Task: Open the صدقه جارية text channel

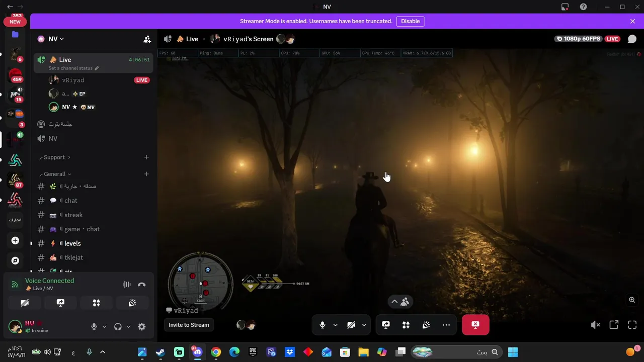Action: (93, 186)
